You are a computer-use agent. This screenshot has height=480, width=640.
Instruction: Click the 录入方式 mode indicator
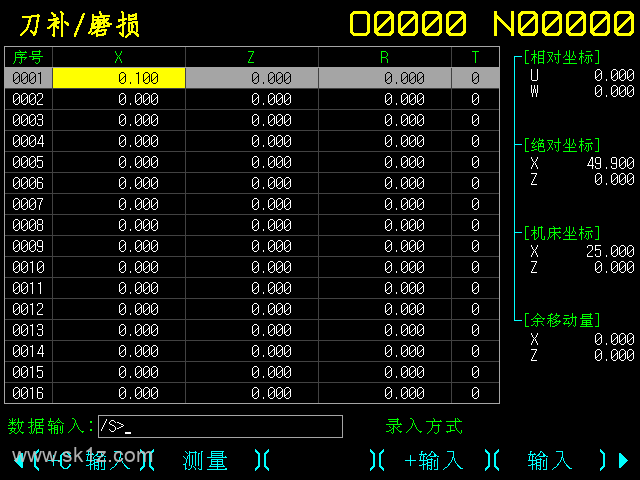pyautogui.click(x=424, y=426)
